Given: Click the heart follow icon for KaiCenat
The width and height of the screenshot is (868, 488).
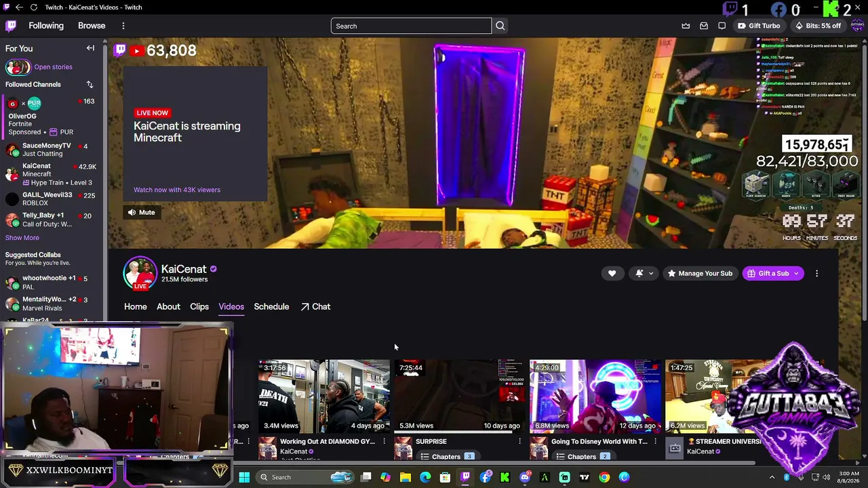Looking at the screenshot, I should tap(612, 273).
